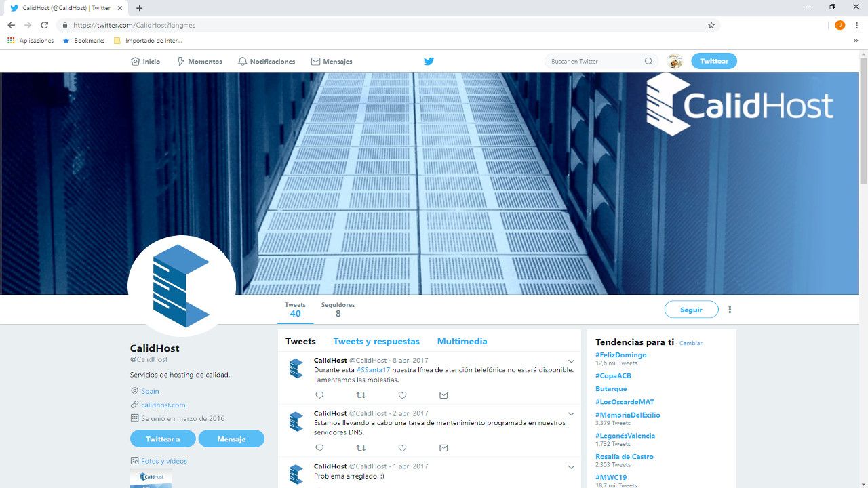Click the Mensaje button on profile

pos(231,439)
